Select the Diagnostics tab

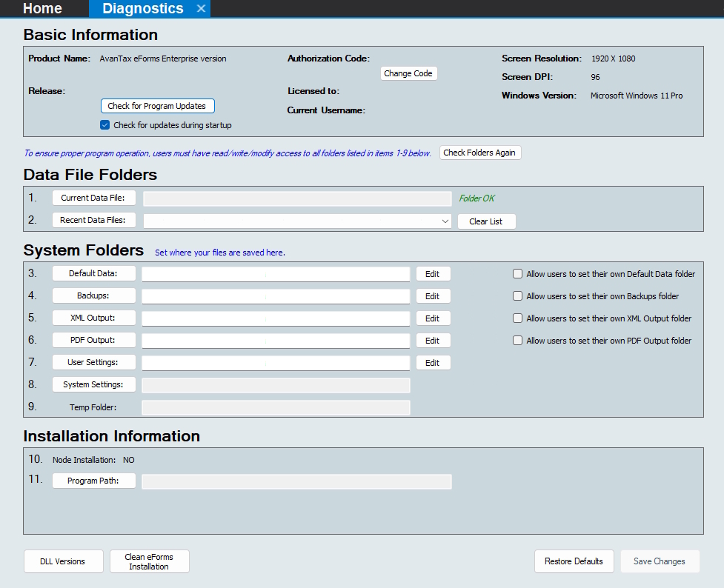142,9
